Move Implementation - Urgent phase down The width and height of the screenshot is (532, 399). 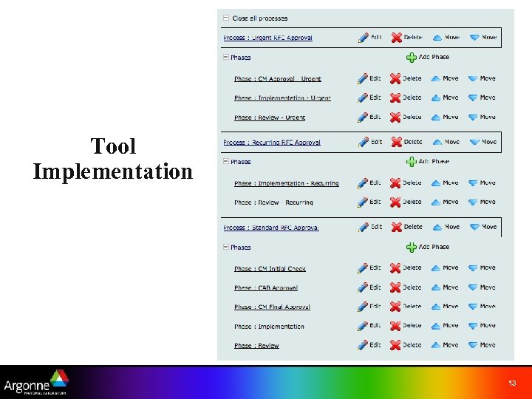[x=482, y=98]
